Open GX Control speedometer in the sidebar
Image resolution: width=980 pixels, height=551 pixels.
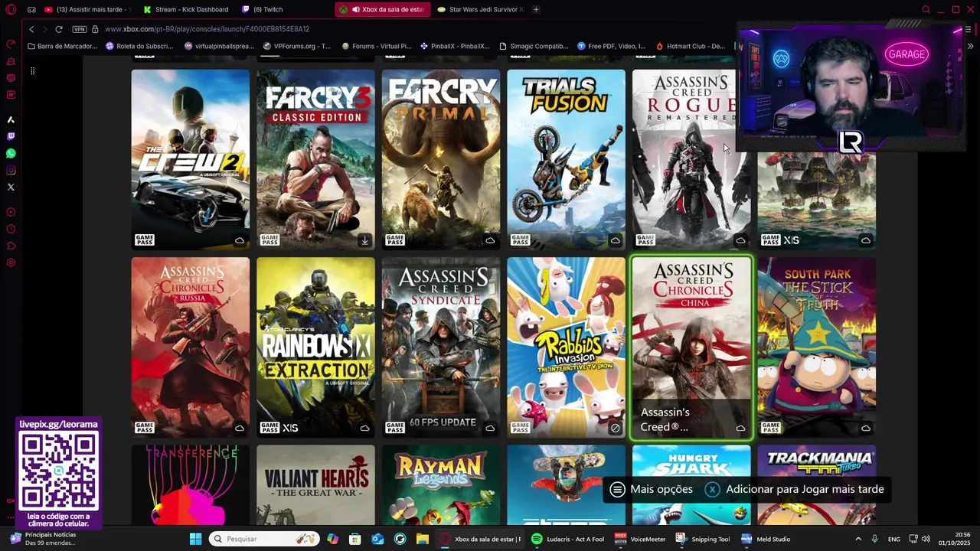click(x=11, y=44)
